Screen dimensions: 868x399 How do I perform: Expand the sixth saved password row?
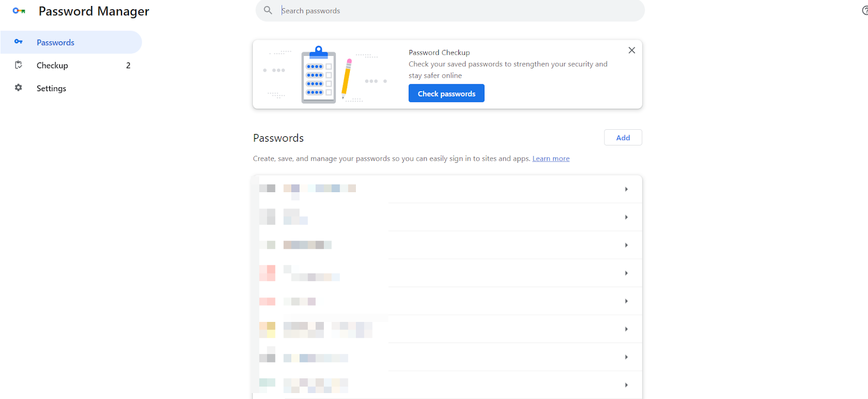click(x=448, y=329)
